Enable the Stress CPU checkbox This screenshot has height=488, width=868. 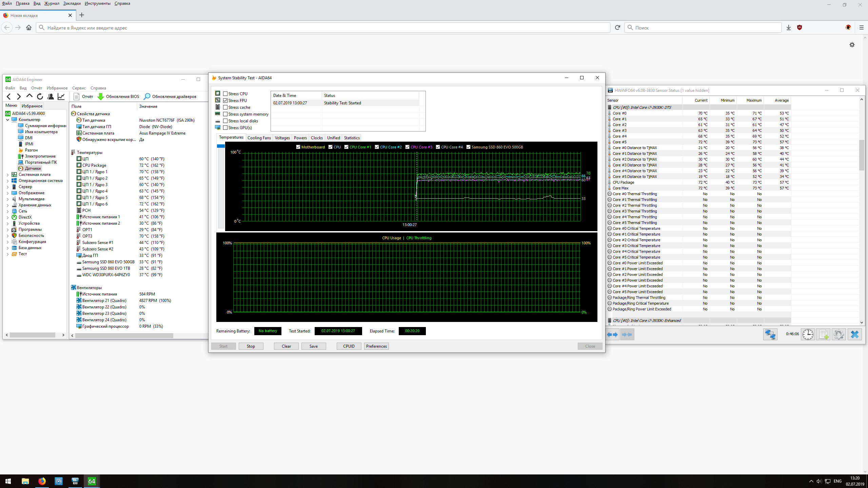coord(225,94)
